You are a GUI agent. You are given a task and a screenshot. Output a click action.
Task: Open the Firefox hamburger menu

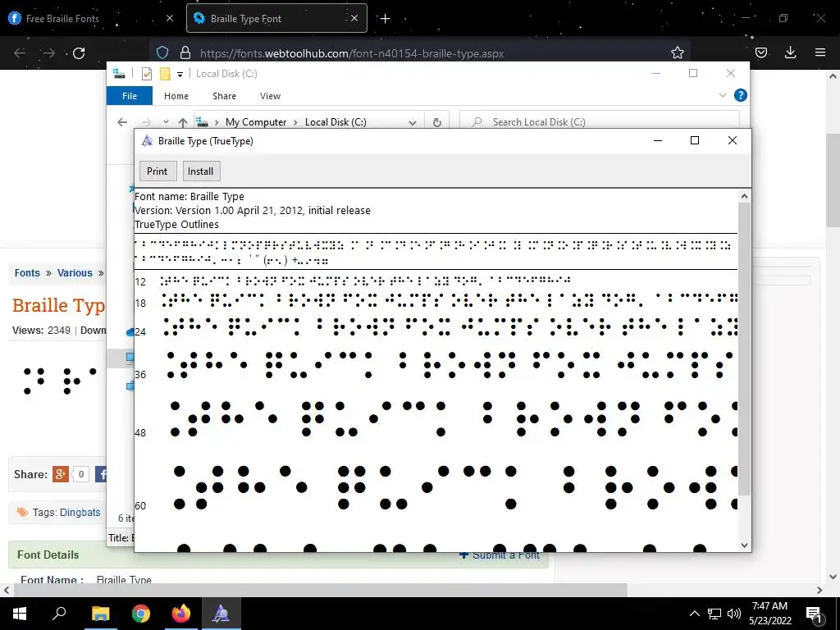[x=820, y=52]
